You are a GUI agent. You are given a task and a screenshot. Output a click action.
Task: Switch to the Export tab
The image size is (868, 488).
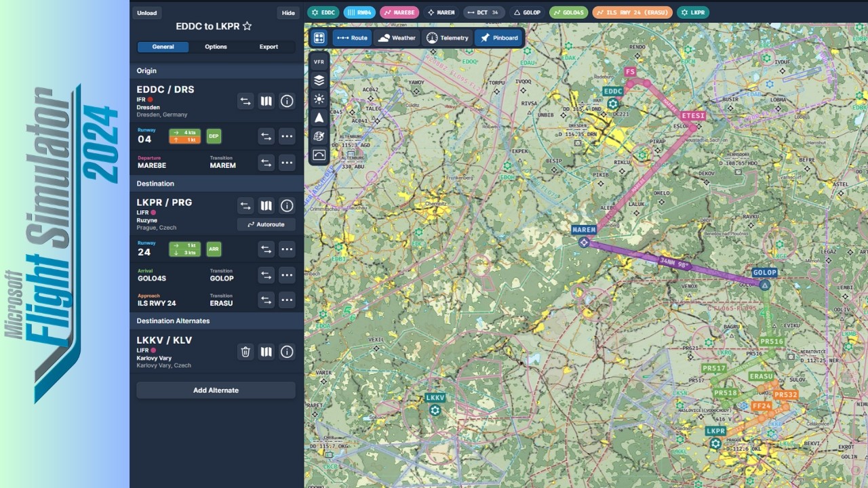pos(269,47)
